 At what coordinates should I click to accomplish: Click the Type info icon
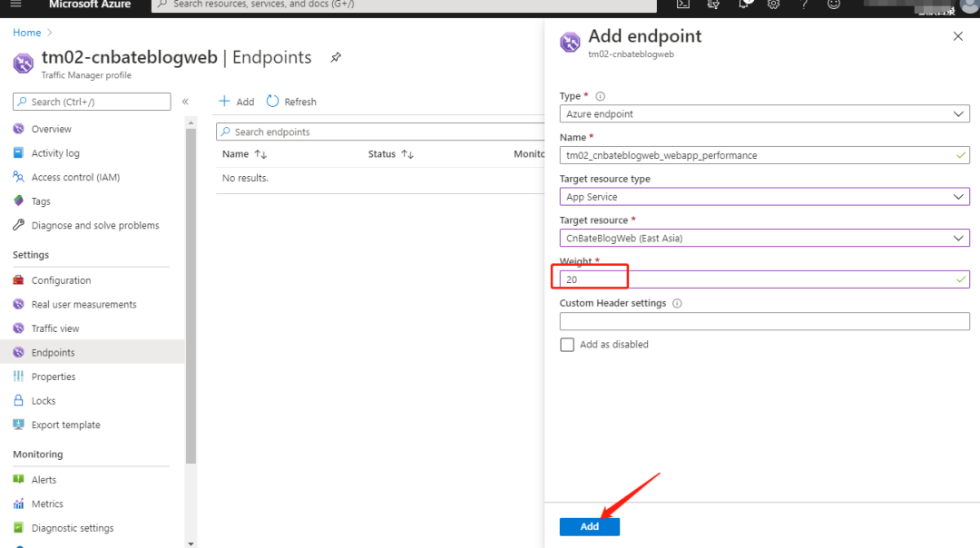600,96
